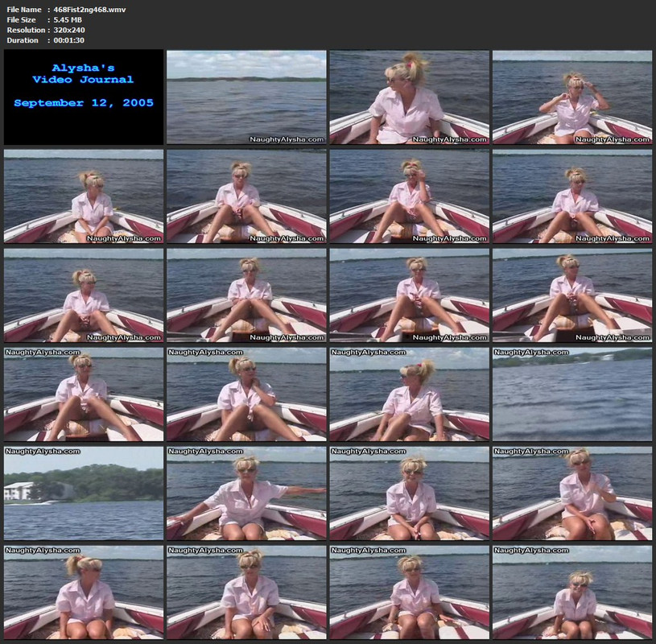Open the first-row close-up thumbnail of the woman in profile
Screen dimensions: 656x644
tap(409, 97)
